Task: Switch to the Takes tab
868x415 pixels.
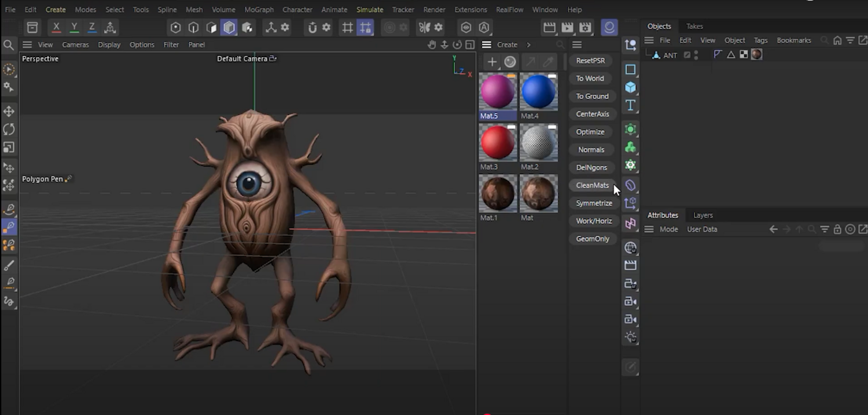Action: point(694,26)
